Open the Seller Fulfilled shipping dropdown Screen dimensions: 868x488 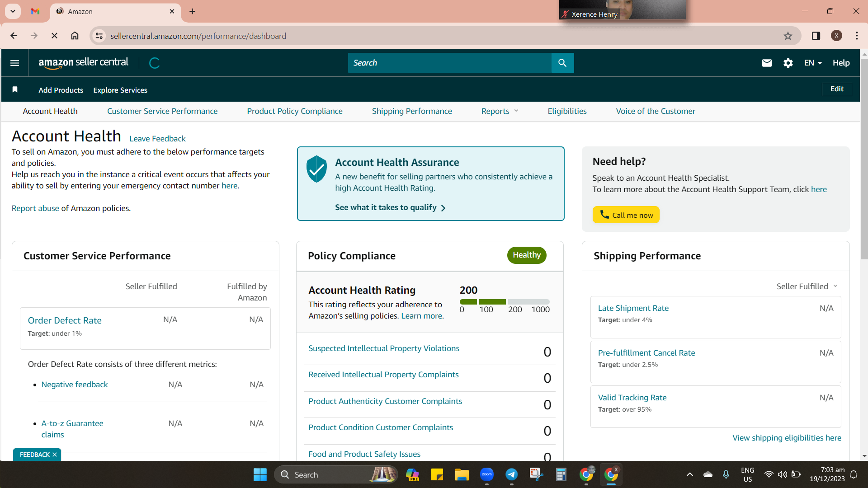(x=807, y=286)
